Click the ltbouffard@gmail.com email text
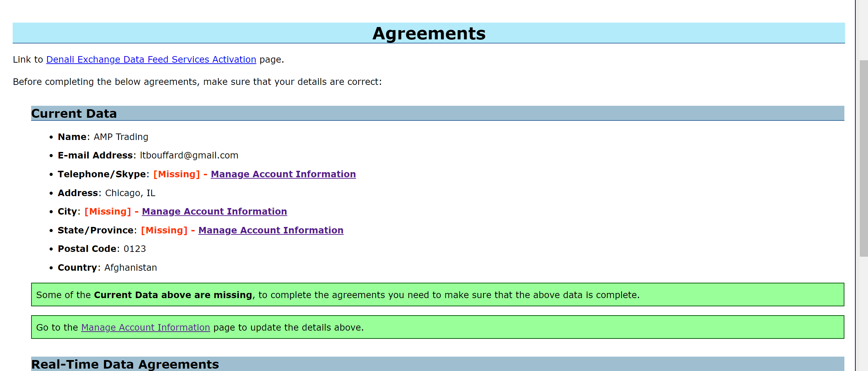This screenshot has width=868, height=371. point(189,155)
